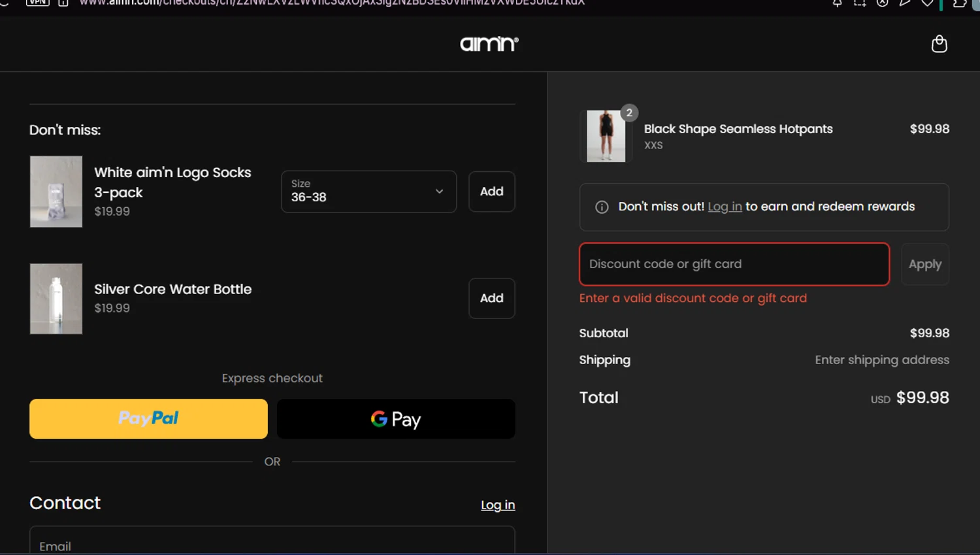Click the 'Enter shipping address' text

pos(882,360)
